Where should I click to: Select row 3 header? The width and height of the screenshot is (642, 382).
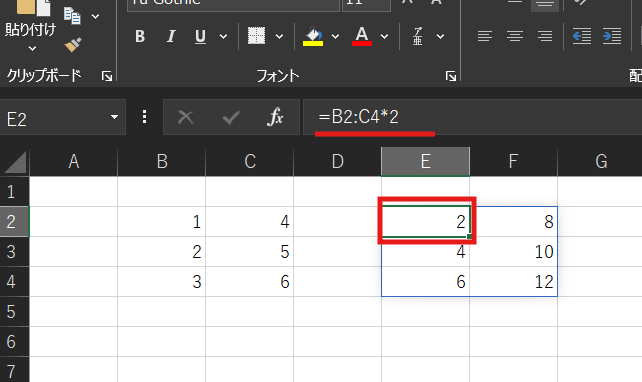coord(14,251)
